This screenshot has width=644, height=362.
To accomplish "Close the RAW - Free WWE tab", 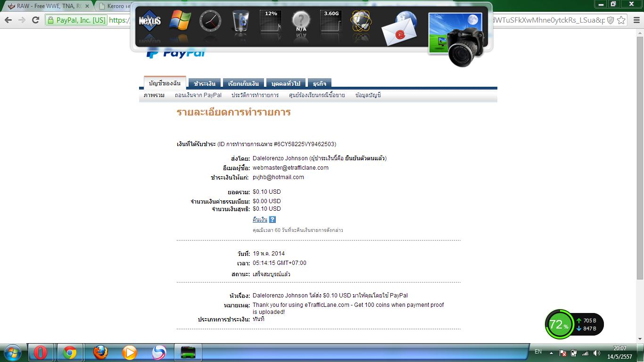I will pyautogui.click(x=87, y=6).
